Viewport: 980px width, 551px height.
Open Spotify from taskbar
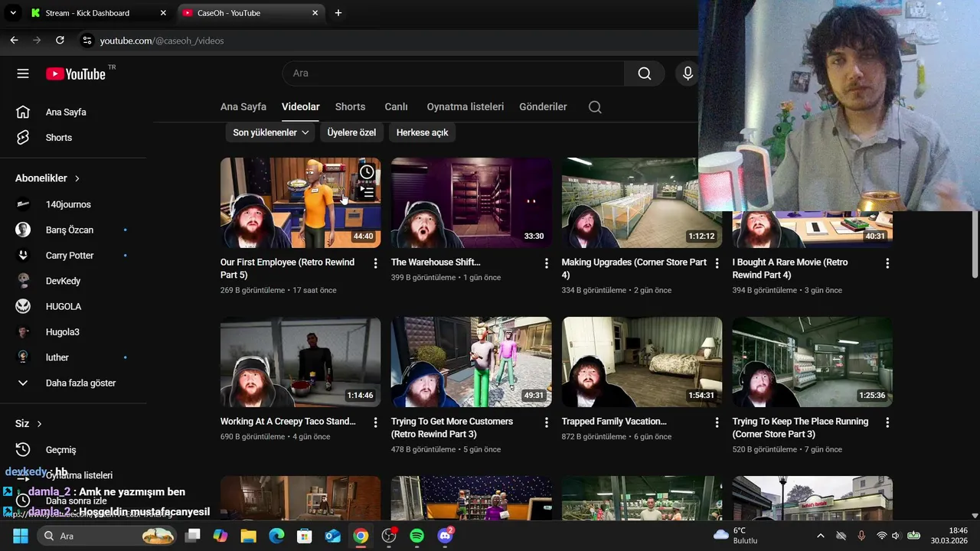tap(416, 536)
